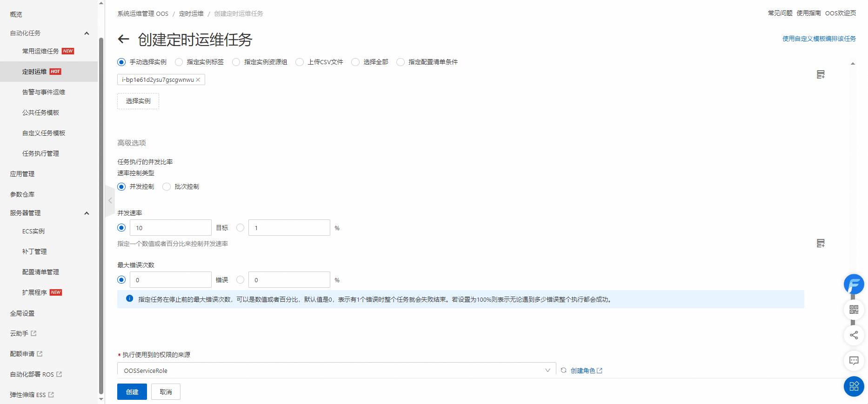Image resolution: width=868 pixels, height=404 pixels.
Task: Click the 并发速率 percentage field showing 1
Action: click(x=289, y=228)
